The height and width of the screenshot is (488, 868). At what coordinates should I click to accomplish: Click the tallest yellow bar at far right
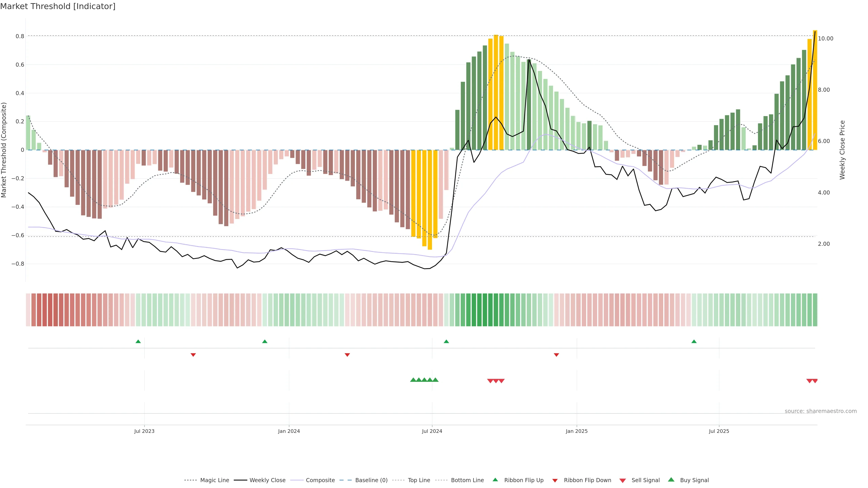pos(815,90)
